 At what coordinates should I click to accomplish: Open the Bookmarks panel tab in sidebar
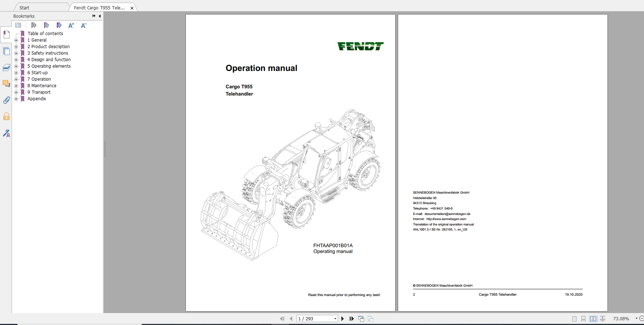(x=7, y=35)
